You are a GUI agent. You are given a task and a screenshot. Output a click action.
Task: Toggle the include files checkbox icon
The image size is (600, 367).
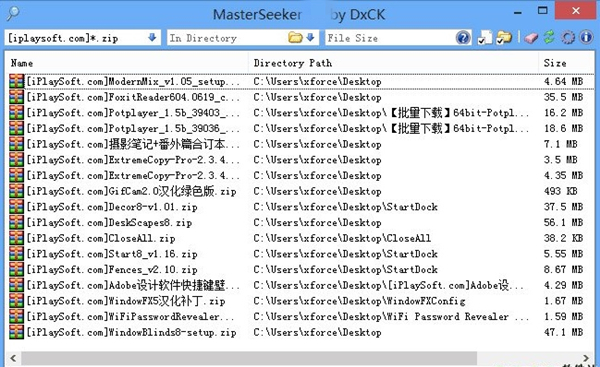point(485,38)
